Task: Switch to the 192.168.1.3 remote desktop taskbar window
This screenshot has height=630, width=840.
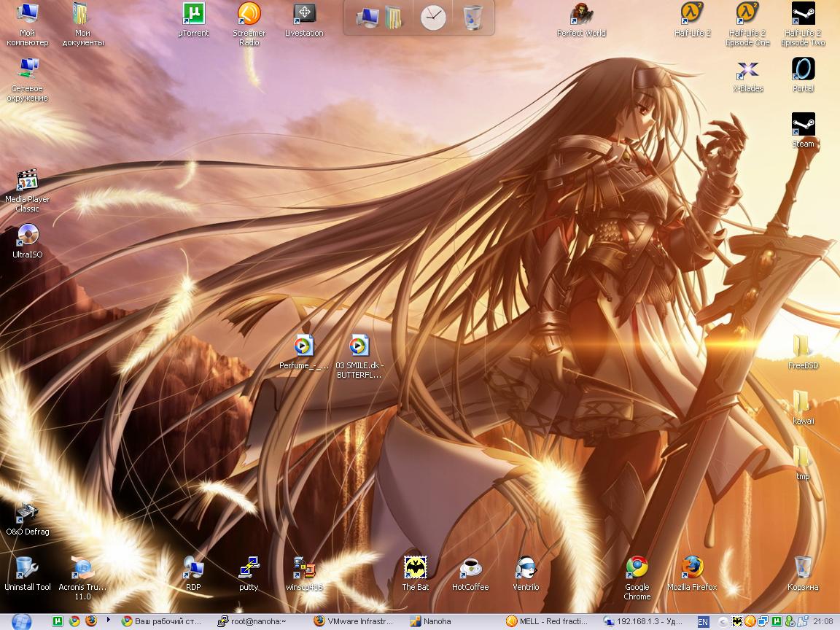Action: (645, 621)
